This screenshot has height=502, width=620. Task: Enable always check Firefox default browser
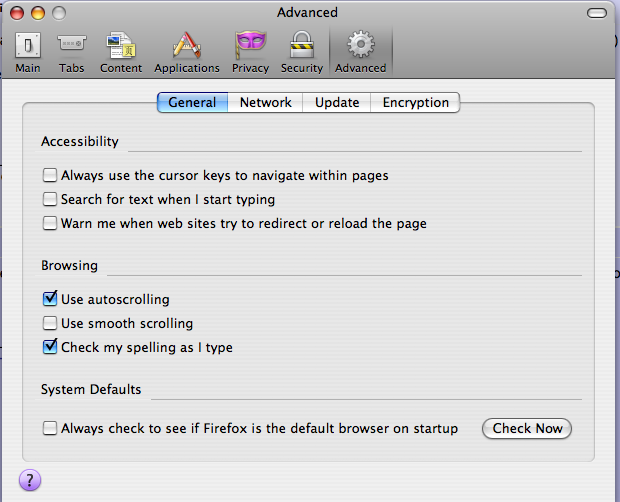[x=50, y=428]
